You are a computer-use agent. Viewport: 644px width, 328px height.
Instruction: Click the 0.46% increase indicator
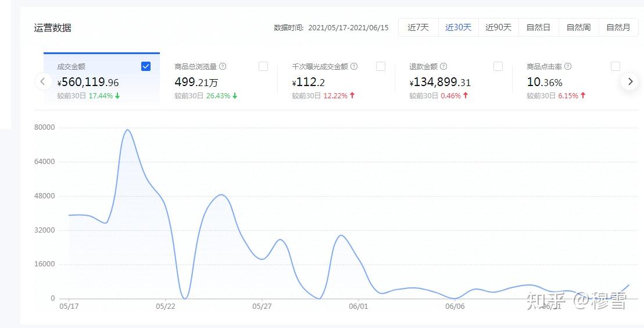pos(455,96)
